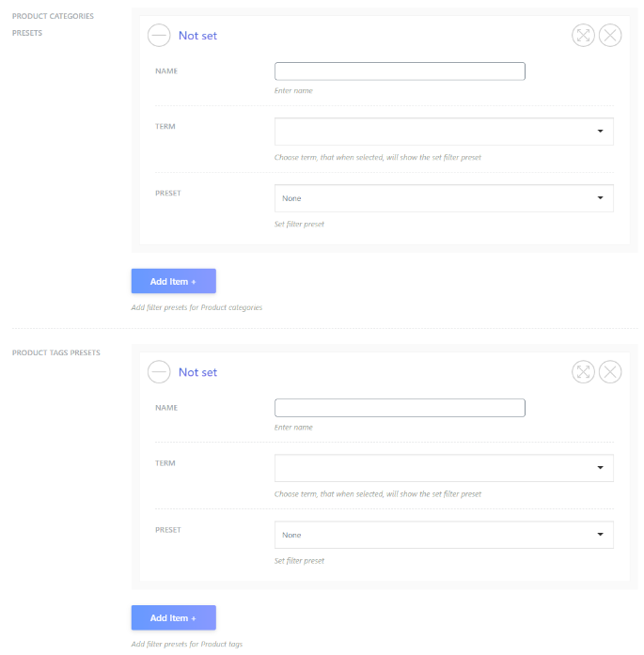Click the Name field in Product Categories presets

click(400, 71)
